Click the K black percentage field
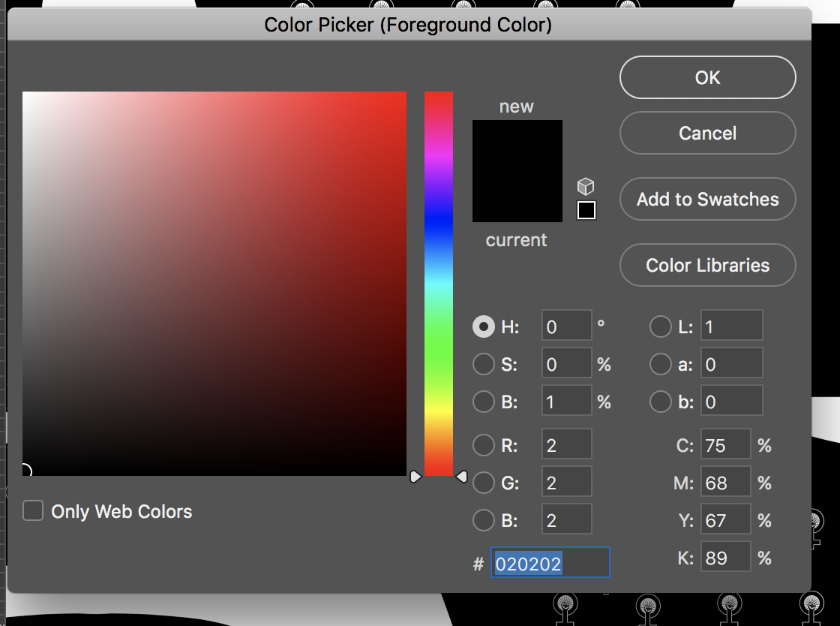Image resolution: width=840 pixels, height=626 pixels. click(x=725, y=558)
